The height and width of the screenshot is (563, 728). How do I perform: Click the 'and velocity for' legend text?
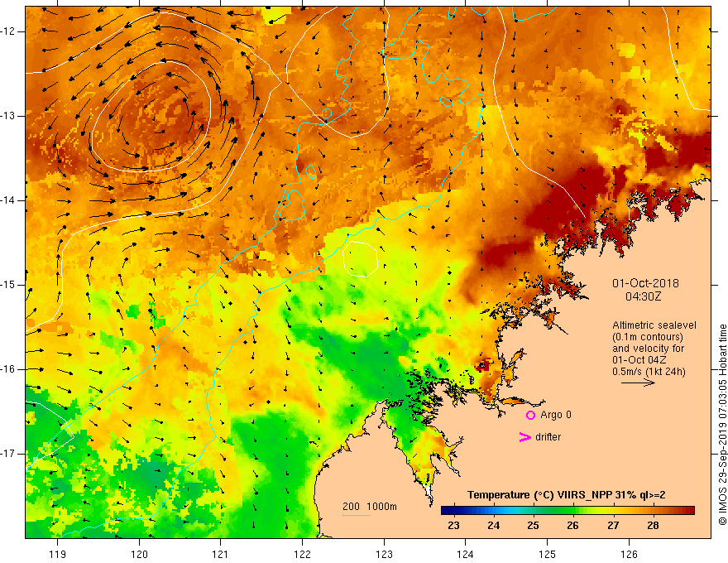(x=648, y=349)
